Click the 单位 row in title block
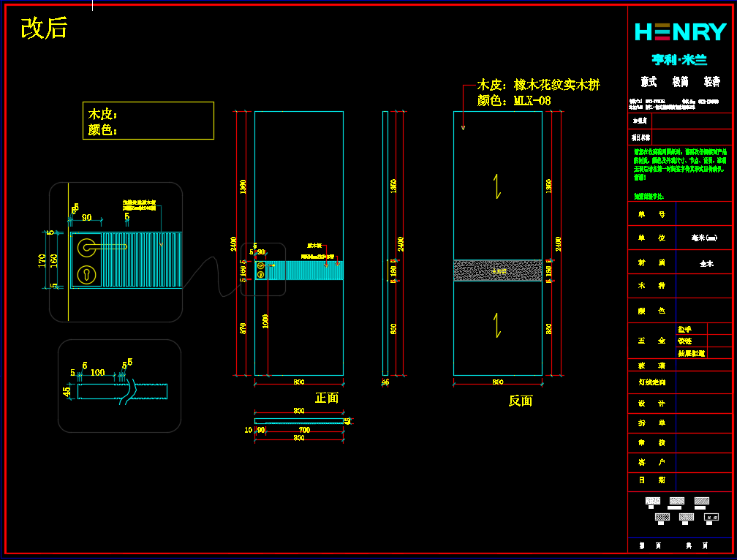The width and height of the screenshot is (737, 560). [x=651, y=238]
